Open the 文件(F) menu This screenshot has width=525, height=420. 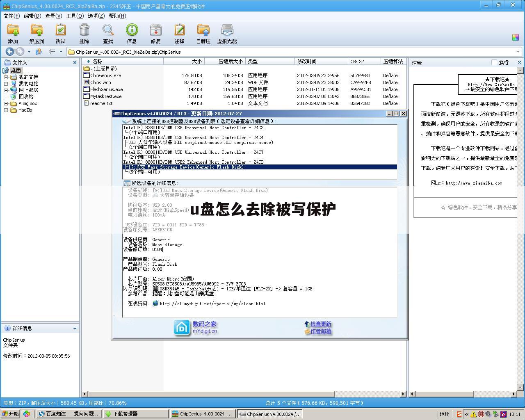11,16
